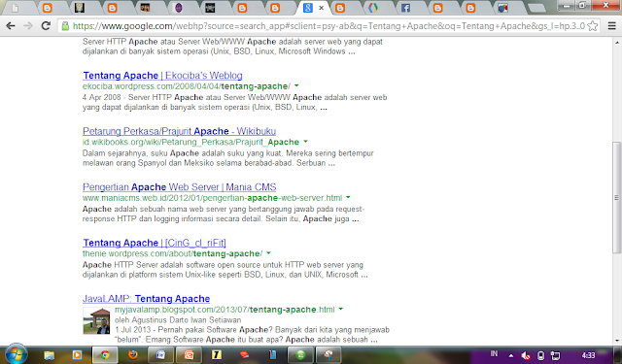Open the Petarung Perkasa/Prajurit Apache Wikibuku link

click(179, 131)
